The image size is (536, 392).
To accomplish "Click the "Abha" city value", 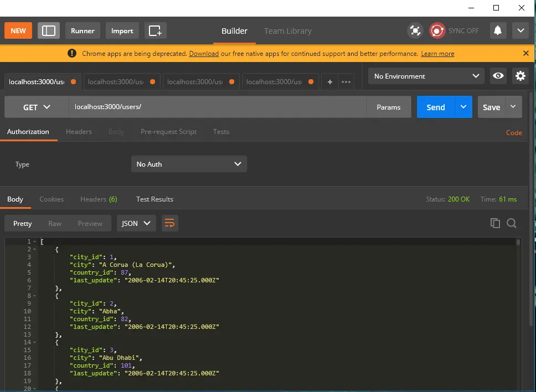I will 110,311.
